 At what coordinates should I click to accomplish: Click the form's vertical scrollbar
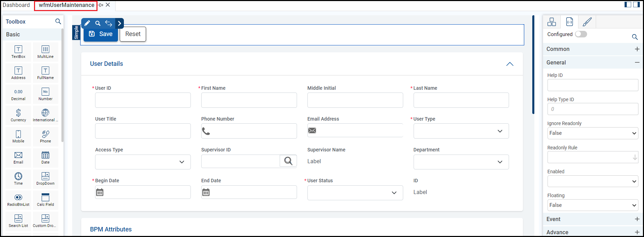(533, 65)
